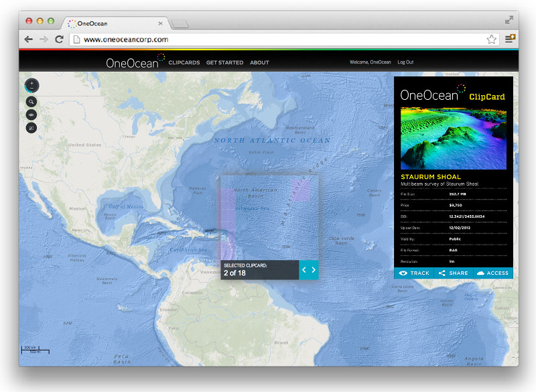Image resolution: width=536 pixels, height=392 pixels.
Task: Go to next clipcard with right arrow
Action: (x=314, y=270)
